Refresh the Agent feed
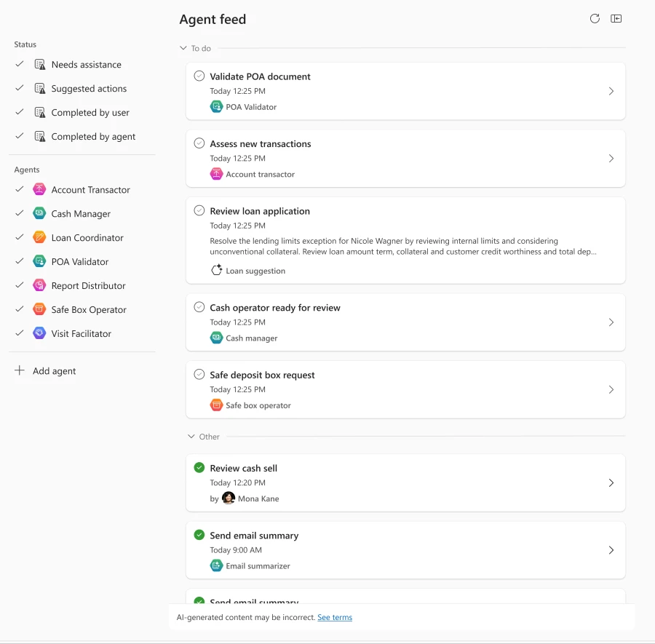 [595, 18]
